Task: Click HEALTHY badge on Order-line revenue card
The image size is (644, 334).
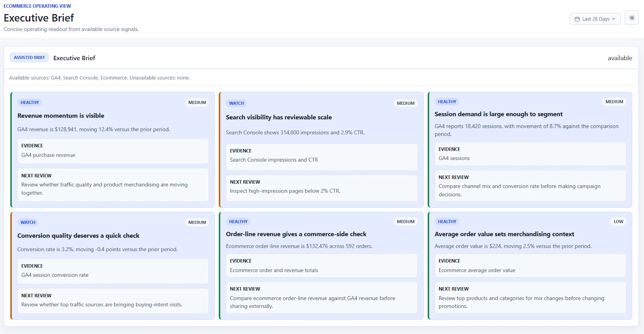Action: click(x=238, y=222)
